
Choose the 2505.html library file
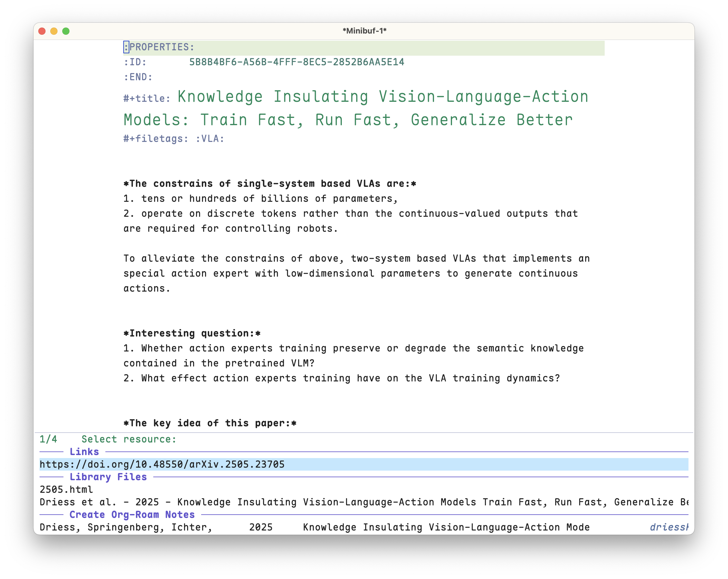[x=66, y=489]
